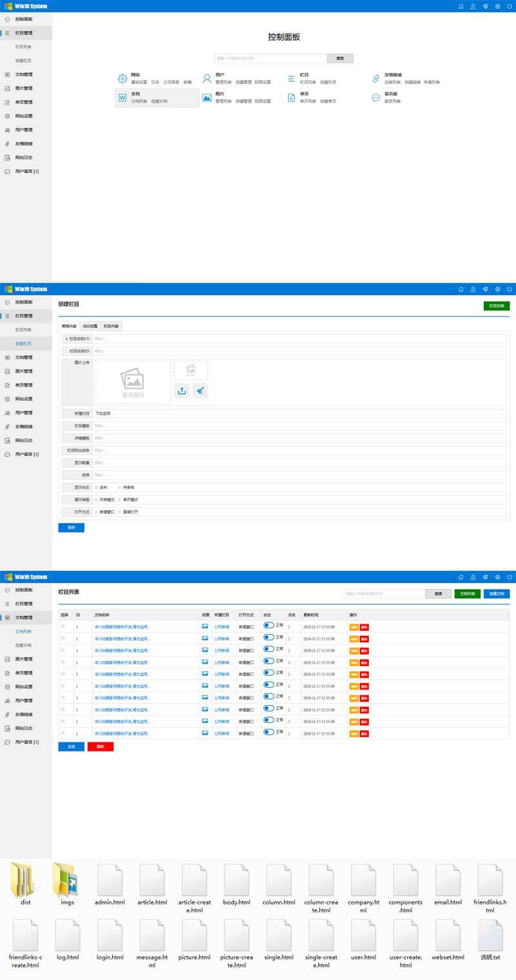Viewport: 516px width, 980px height.
Task: Click the blue 保存 button
Action: coord(71,527)
